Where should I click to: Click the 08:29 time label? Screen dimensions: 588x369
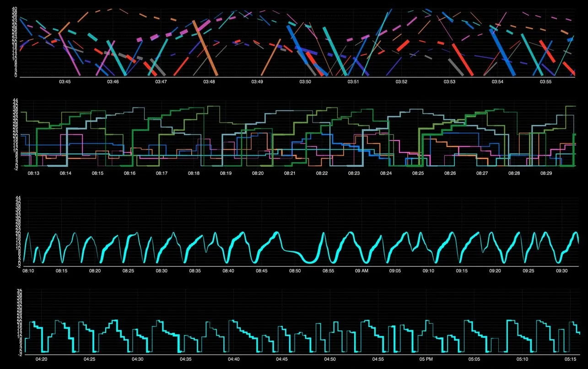click(546, 174)
